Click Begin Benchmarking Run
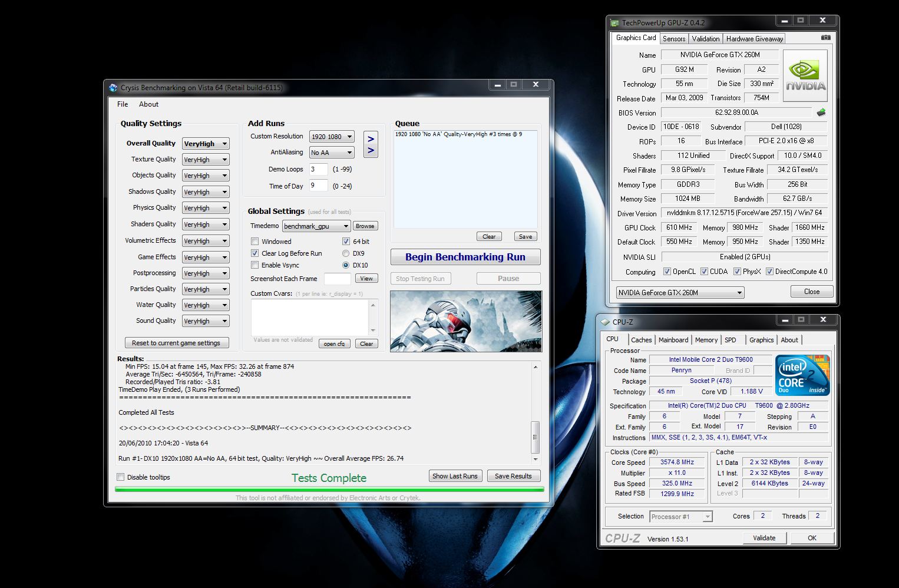Image resolution: width=899 pixels, height=588 pixels. (x=465, y=257)
